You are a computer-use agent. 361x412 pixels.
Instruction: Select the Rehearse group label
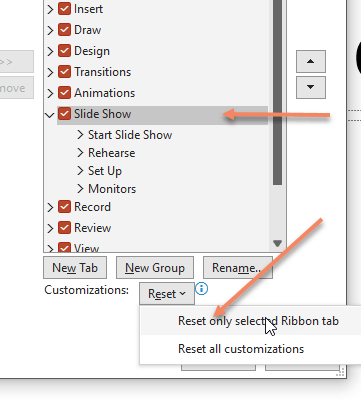112,153
